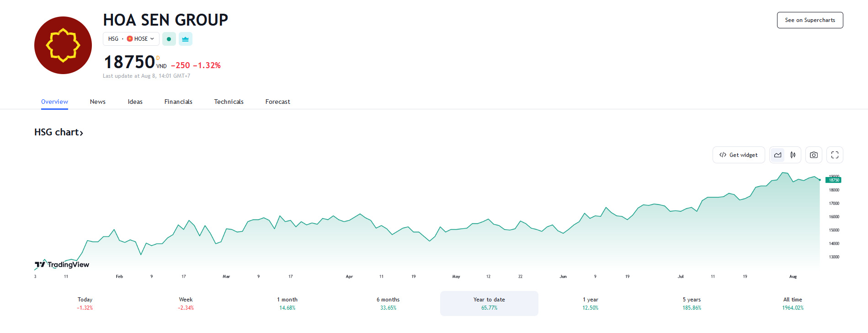Go to the Technicals tab
Screen dimensions: 868x333
229,102
